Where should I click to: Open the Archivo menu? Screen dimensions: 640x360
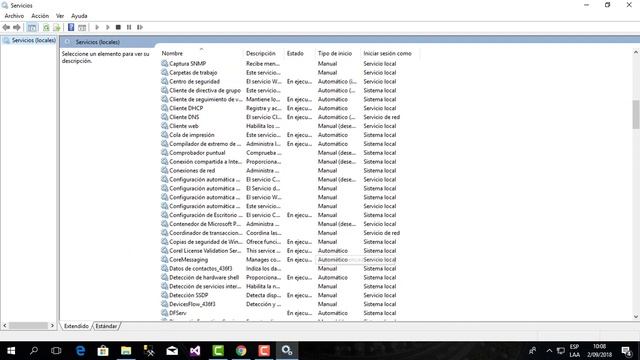pos(14,16)
